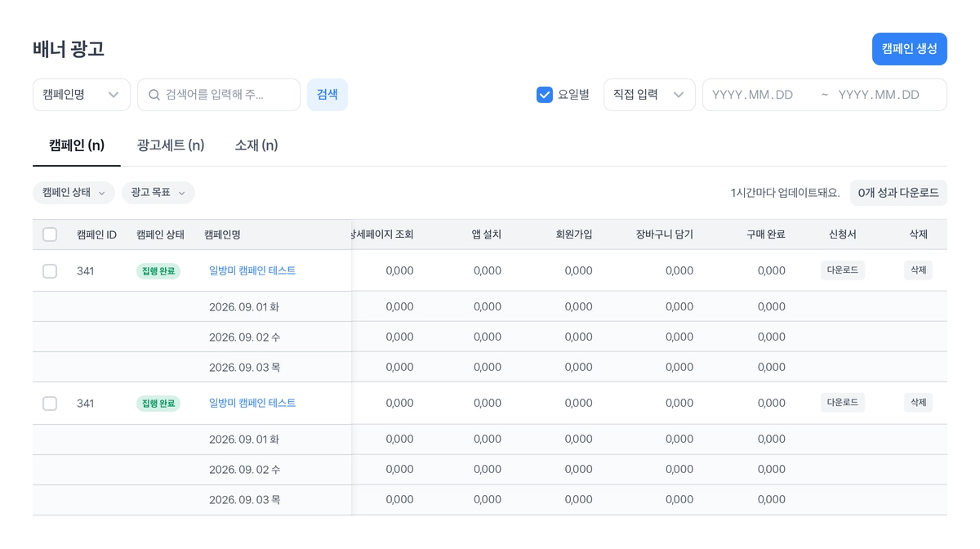Click 2026. 09. 03 목 under first campaign
Screen dimensions: 980x549
(x=244, y=367)
